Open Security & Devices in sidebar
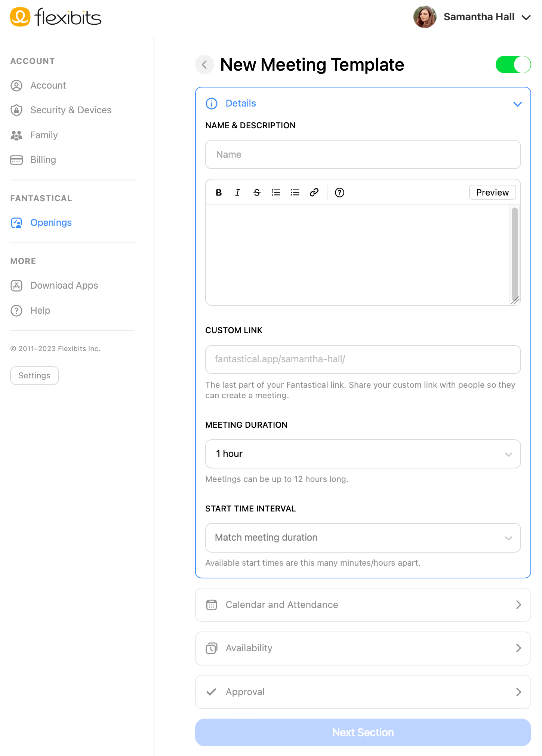Viewport: 542px width, 756px height. [x=71, y=110]
